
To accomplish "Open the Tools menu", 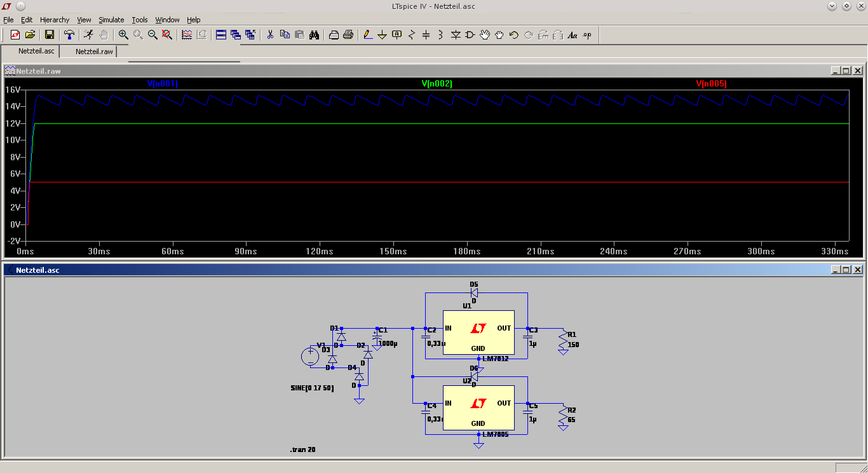I will pyautogui.click(x=140, y=20).
